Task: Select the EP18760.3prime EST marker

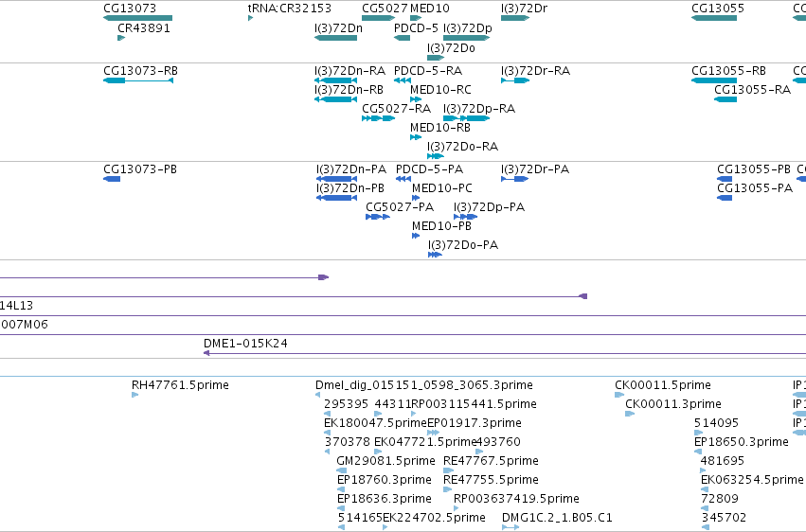Action: click(341, 489)
